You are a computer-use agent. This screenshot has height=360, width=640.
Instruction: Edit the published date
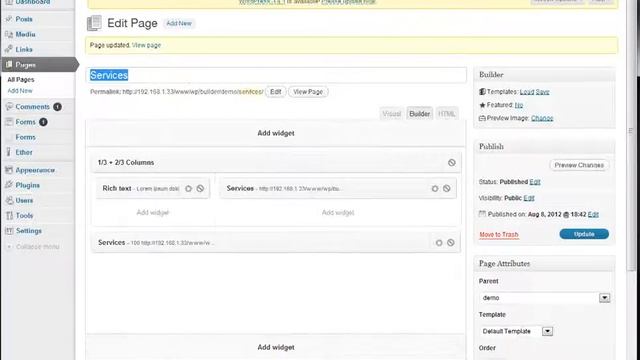[593, 214]
